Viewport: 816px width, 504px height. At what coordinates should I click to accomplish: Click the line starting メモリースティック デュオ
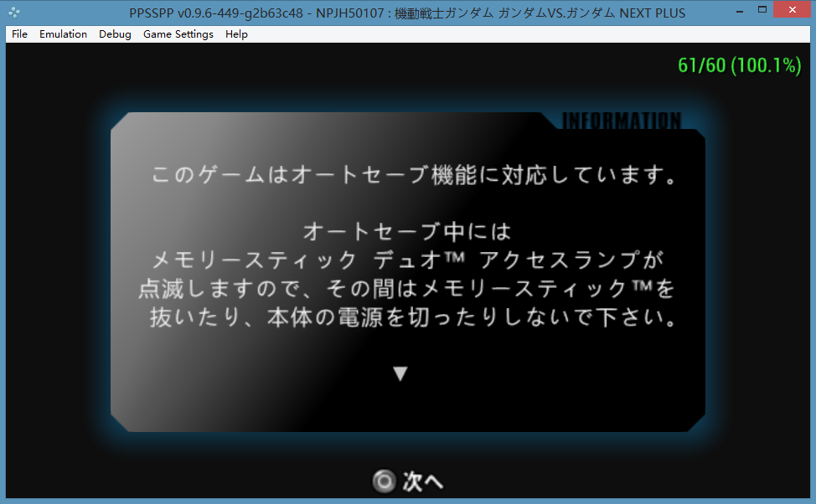(407, 260)
